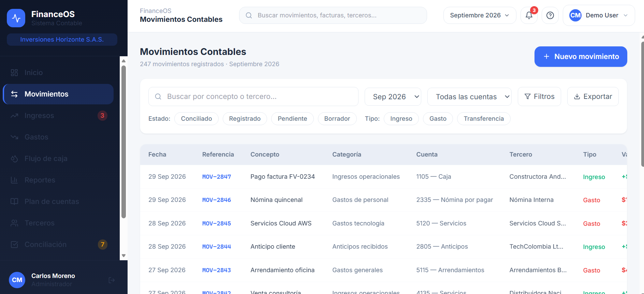Viewport: 644px width, 294px height.
Task: Open the help question mark icon
Action: pos(550,15)
